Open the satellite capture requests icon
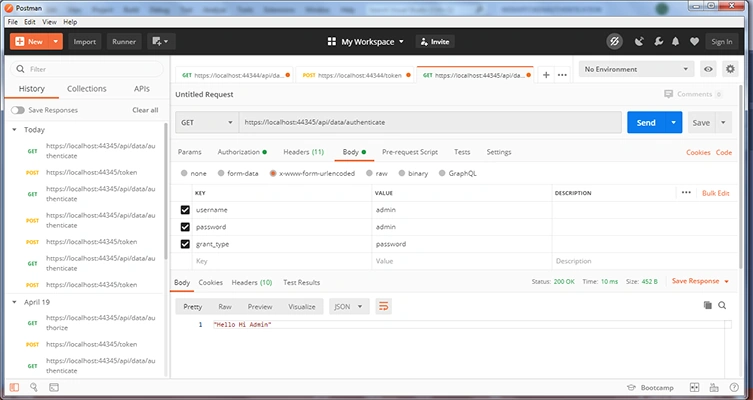Viewport: 753px width, 400px height. tap(639, 42)
